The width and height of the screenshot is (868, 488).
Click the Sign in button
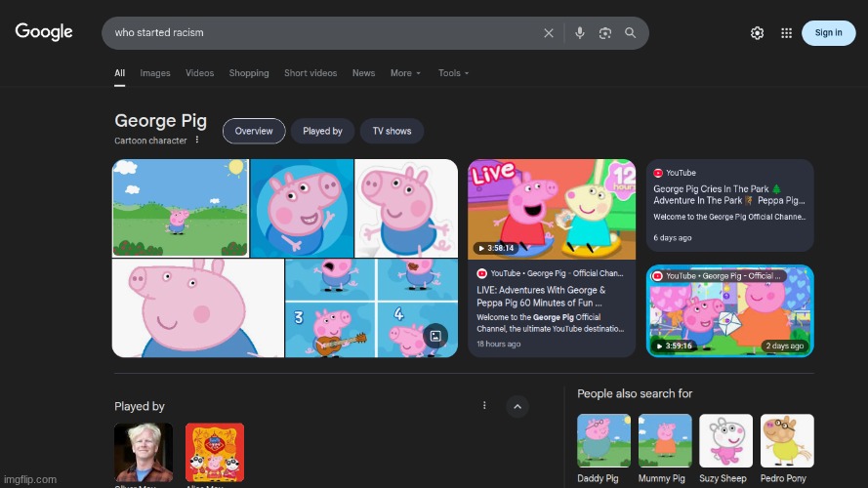click(828, 33)
